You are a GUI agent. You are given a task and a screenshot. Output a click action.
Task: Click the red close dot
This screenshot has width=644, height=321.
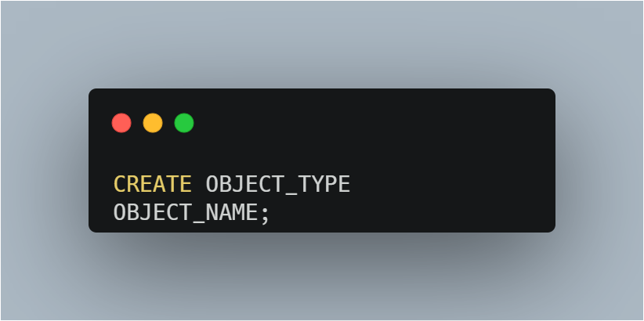pyautogui.click(x=121, y=123)
